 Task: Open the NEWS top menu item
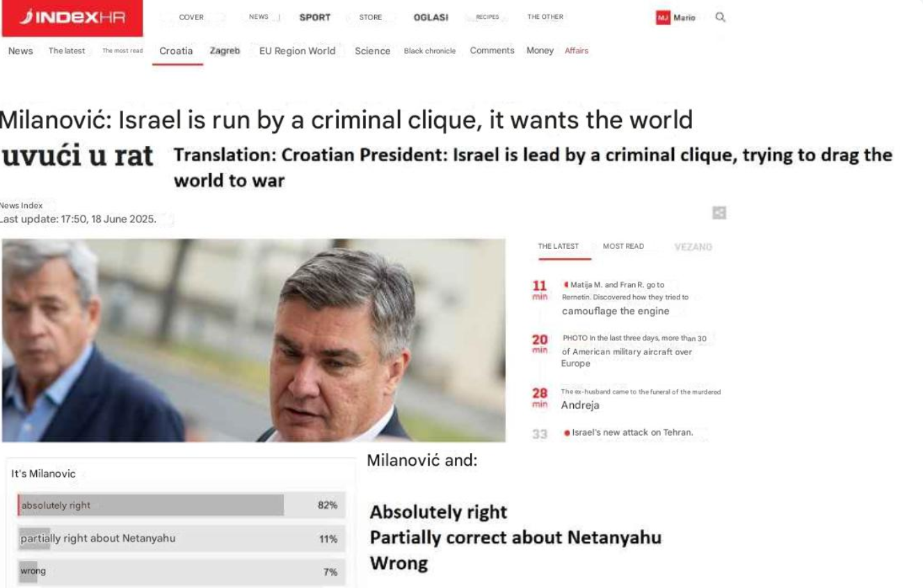(x=259, y=17)
